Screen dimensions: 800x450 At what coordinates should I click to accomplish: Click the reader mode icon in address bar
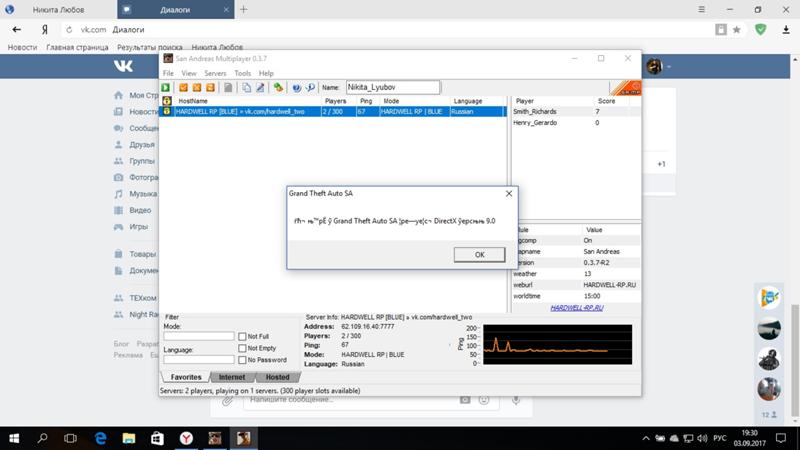tap(720, 30)
